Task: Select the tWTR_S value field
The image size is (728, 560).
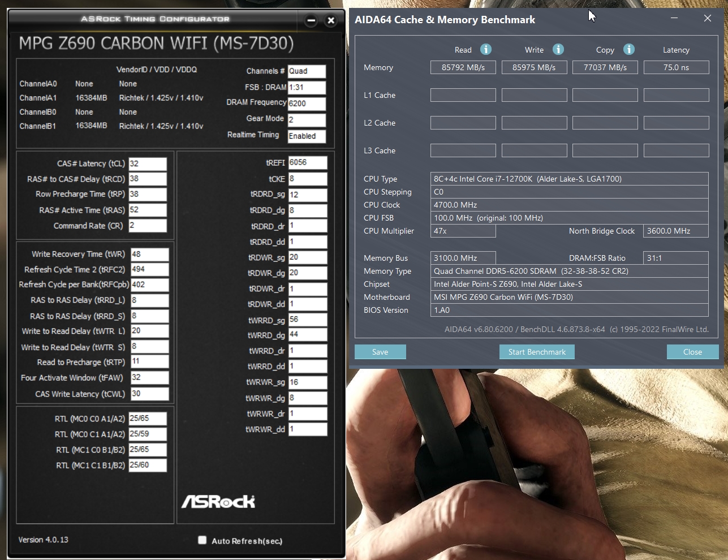Action: click(150, 347)
